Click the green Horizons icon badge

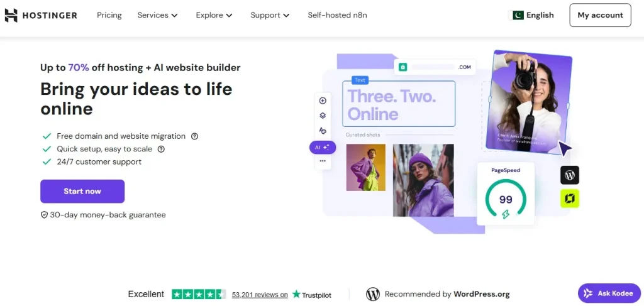[570, 199]
